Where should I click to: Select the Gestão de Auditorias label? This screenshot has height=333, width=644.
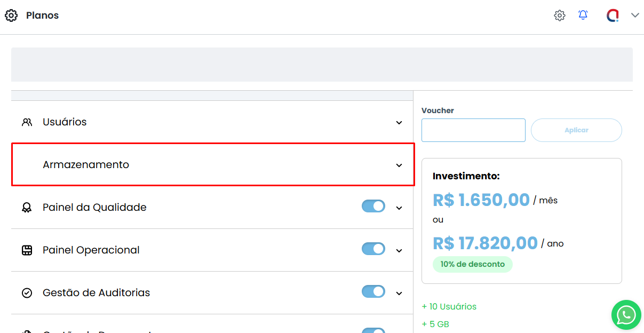[x=96, y=293]
